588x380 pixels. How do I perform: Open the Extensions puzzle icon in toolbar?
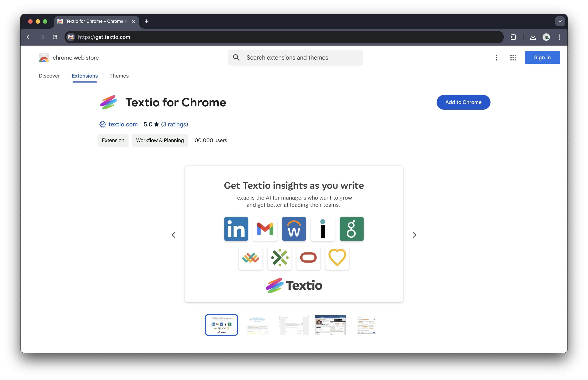click(x=513, y=37)
